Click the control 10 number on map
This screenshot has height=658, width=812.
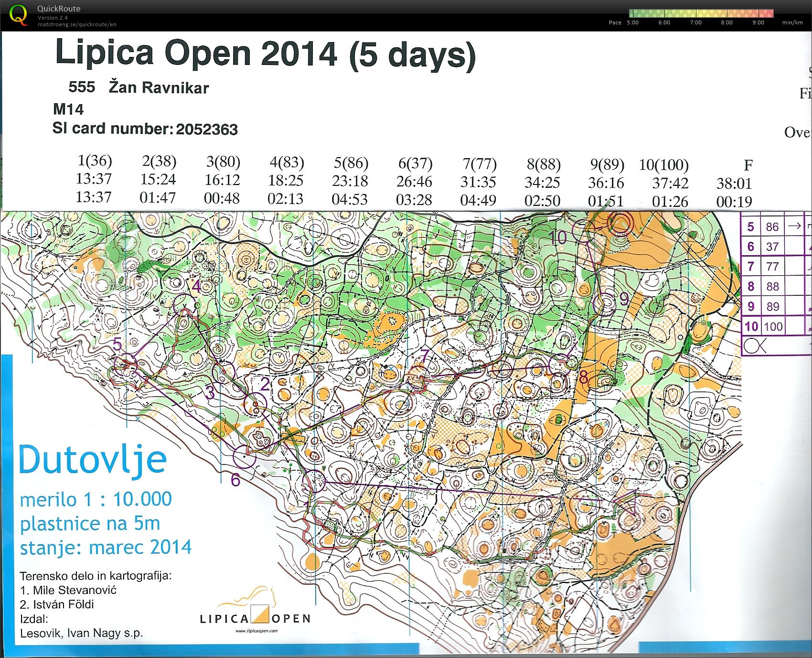tap(557, 237)
